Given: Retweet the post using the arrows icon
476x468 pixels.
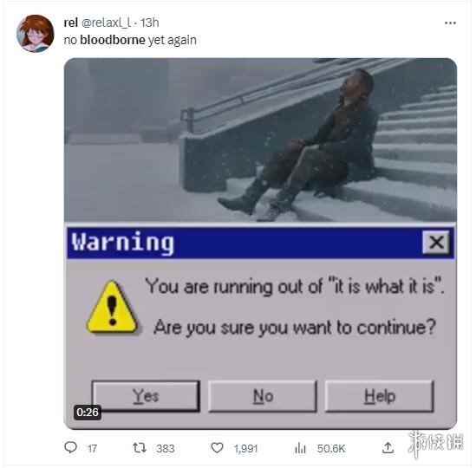Looking at the screenshot, I should pyautogui.click(x=140, y=448).
